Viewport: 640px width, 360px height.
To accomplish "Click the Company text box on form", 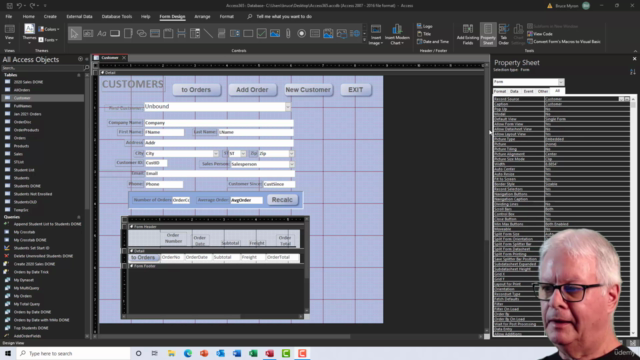I will click(x=219, y=123).
